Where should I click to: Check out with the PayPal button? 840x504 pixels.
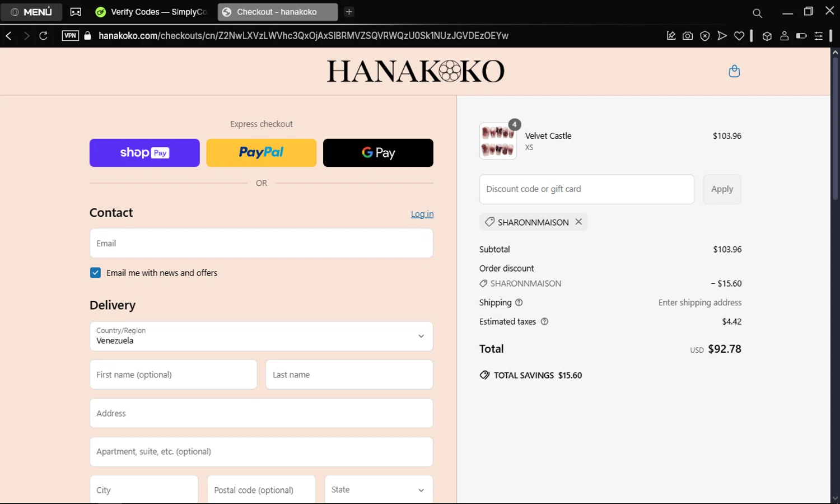pos(262,153)
